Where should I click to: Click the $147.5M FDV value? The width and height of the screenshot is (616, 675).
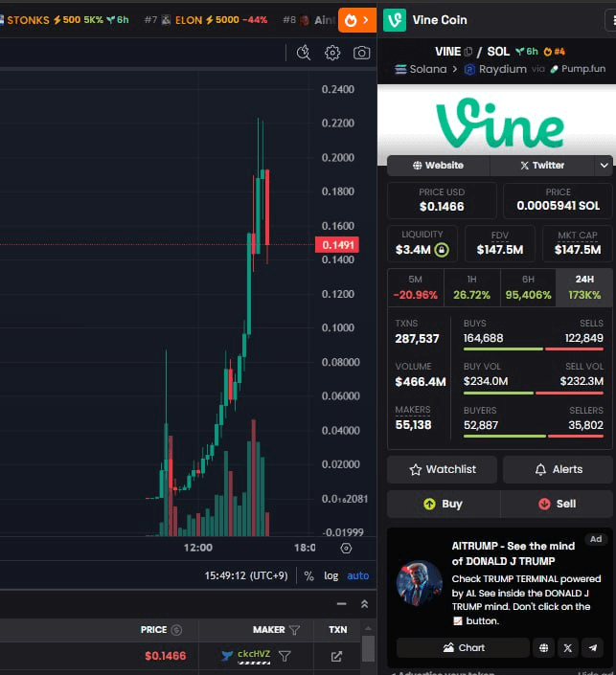pos(500,250)
